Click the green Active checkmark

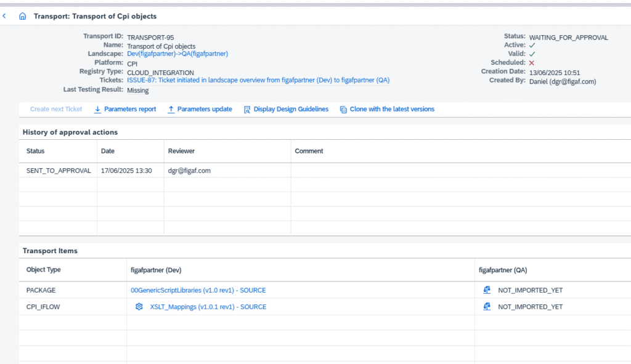532,46
